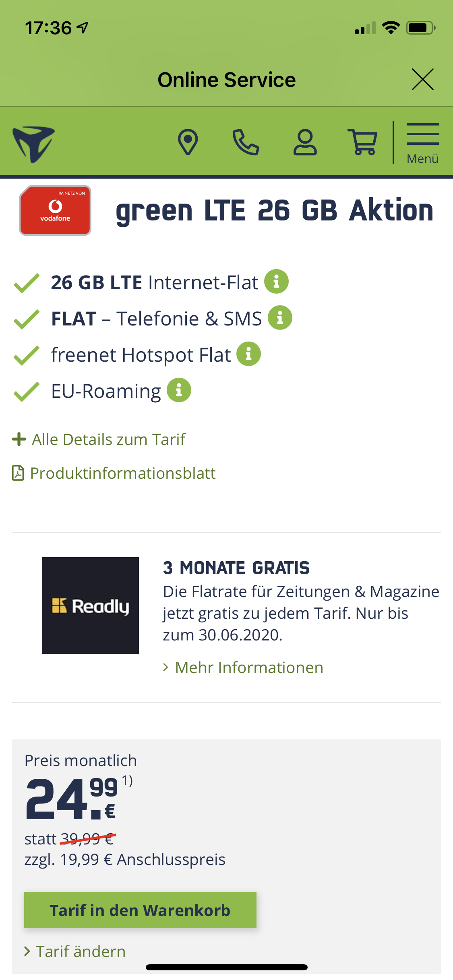Show info for freenet Hotspot Flat
The width and height of the screenshot is (453, 980).
pos(248,354)
